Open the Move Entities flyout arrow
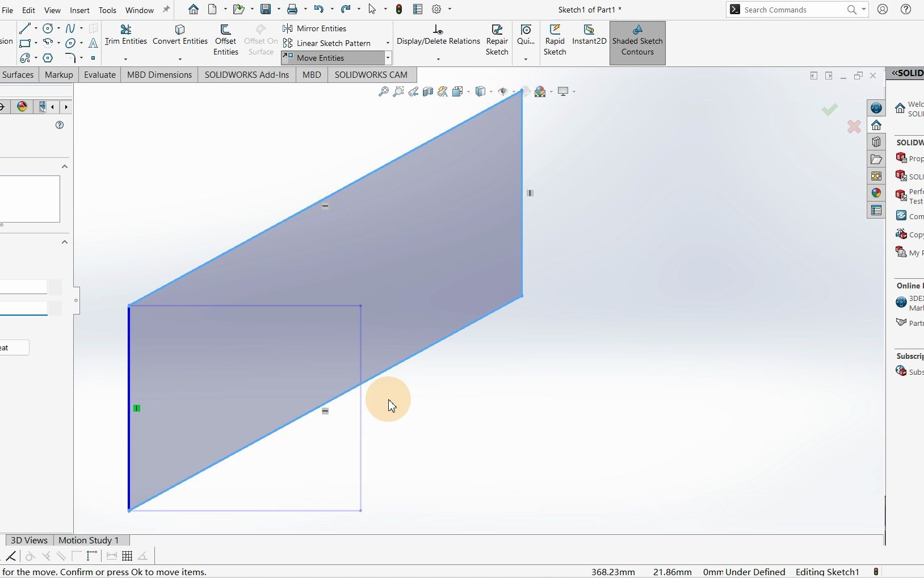 (388, 57)
